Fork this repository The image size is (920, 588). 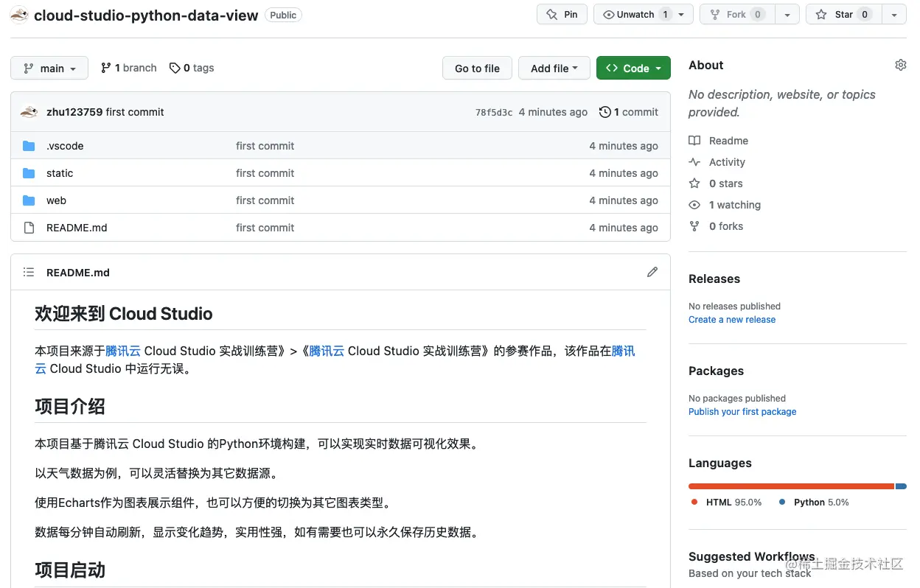point(736,15)
